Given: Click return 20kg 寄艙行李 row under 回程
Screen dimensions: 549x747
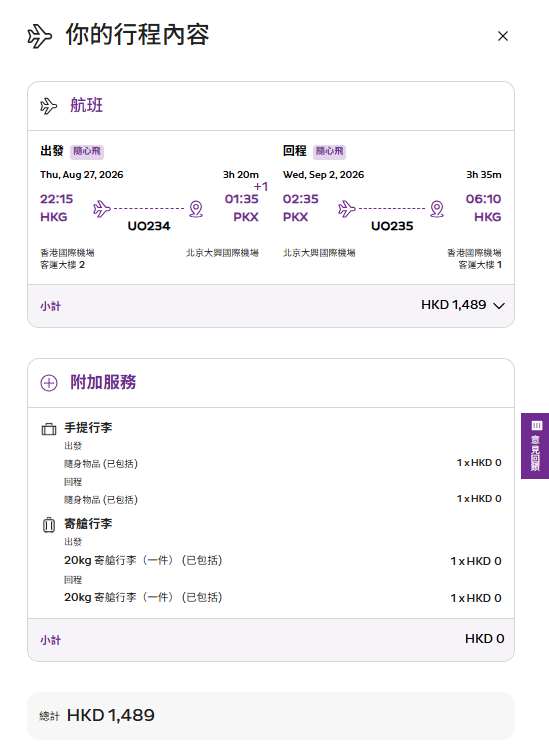Looking at the screenshot, I should (283, 597).
